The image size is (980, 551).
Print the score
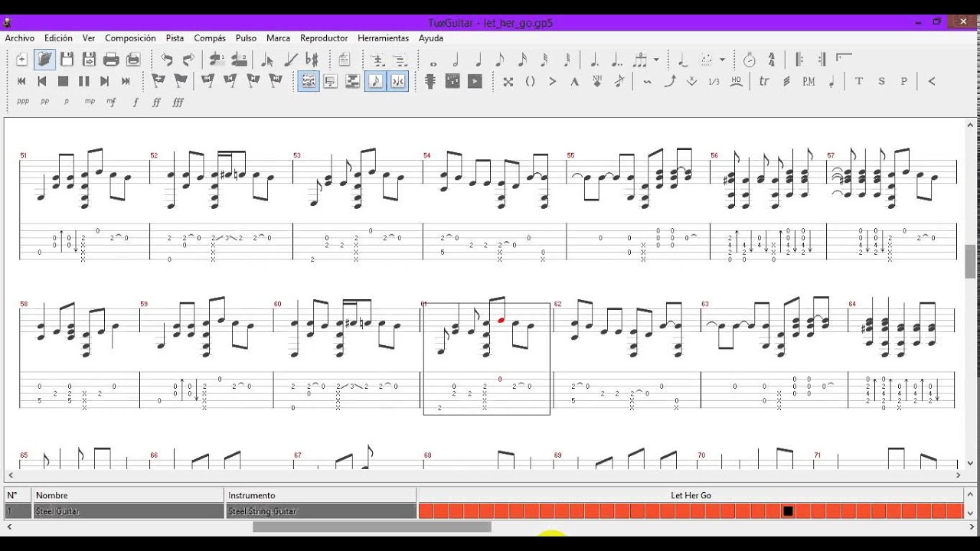point(111,59)
